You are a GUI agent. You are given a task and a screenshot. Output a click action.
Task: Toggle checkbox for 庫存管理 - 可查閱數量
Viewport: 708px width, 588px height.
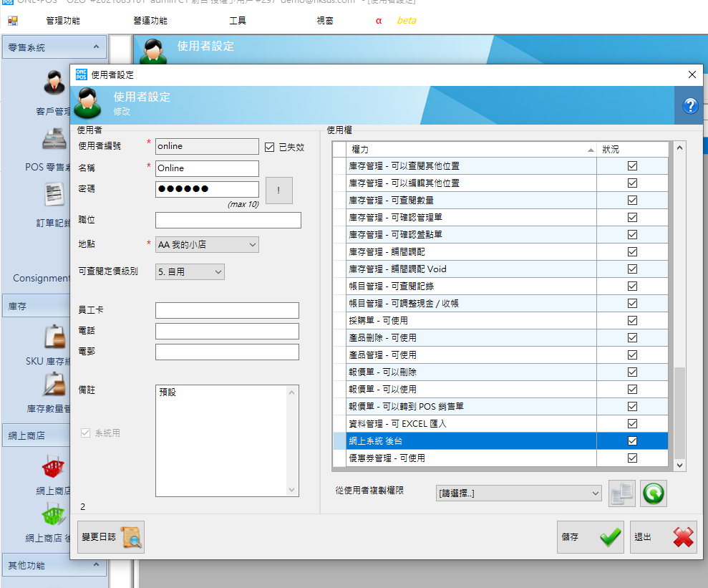click(x=632, y=200)
